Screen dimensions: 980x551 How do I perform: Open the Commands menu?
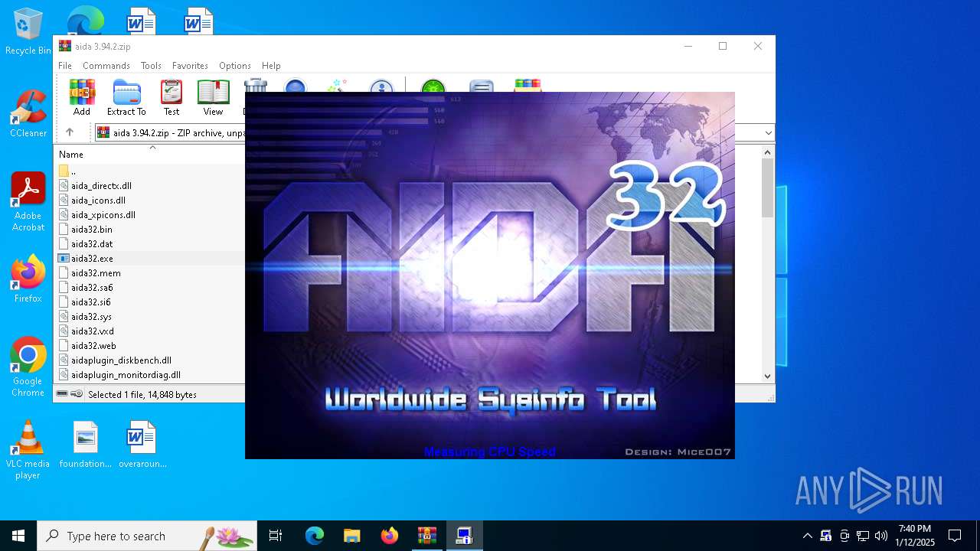pos(106,66)
